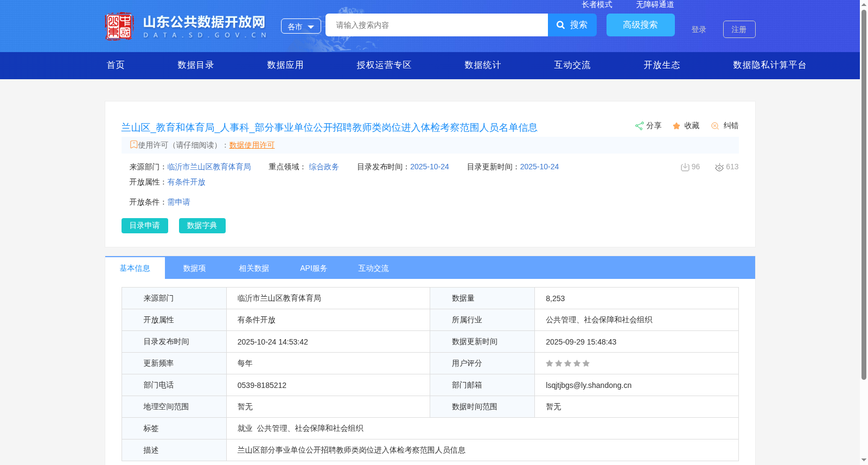Open 数据应用 navigation item
This screenshot has width=868, height=465.
pyautogui.click(x=285, y=65)
